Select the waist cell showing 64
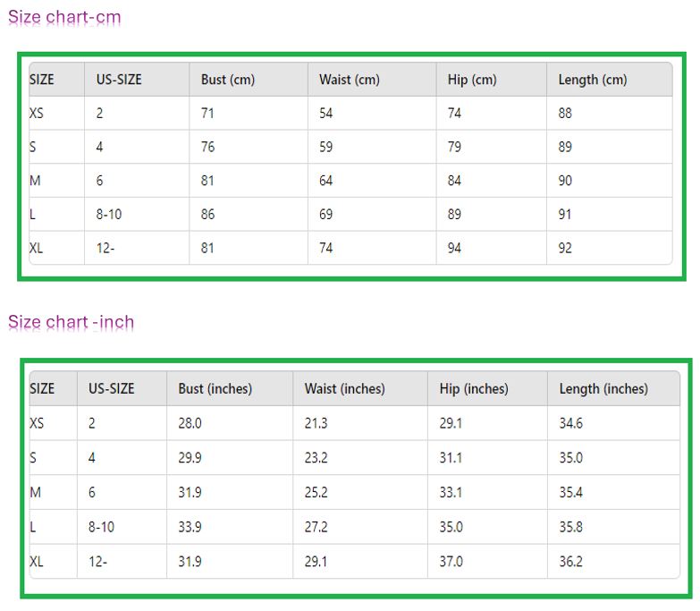Viewport: 700px width, 611px height. pyautogui.click(x=326, y=181)
